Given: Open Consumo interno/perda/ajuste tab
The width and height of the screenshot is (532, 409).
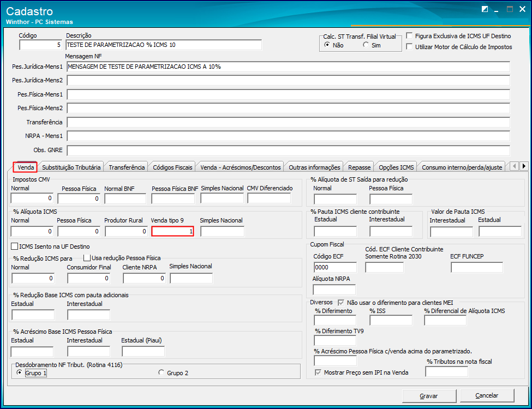Looking at the screenshot, I should [x=462, y=167].
